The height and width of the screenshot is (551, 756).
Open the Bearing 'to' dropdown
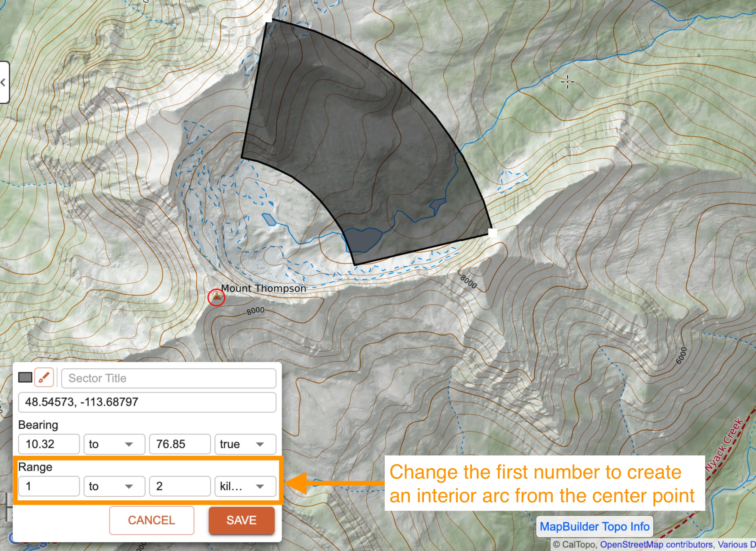tap(114, 444)
